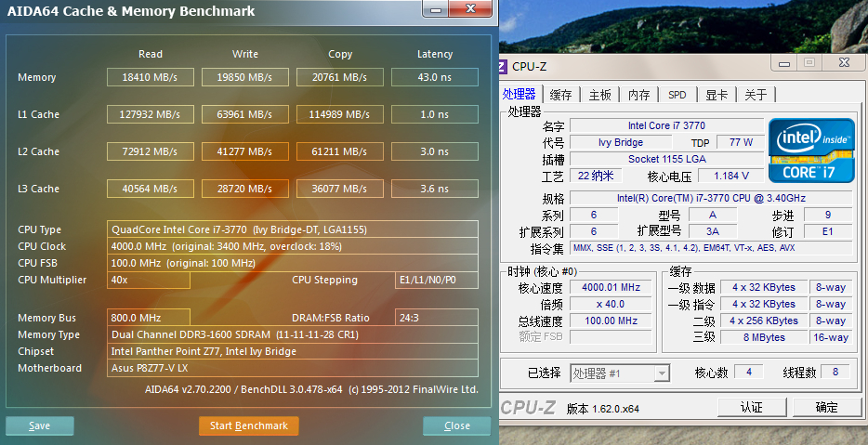Click the Memory Copy value 20761 MB/s
The image size is (868, 445).
(339, 77)
